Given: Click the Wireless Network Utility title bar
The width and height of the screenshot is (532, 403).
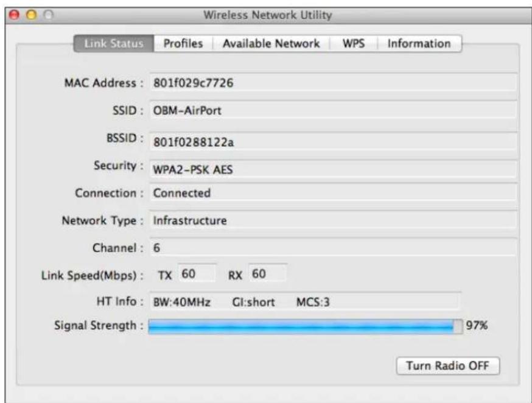Looking at the screenshot, I should click(266, 11).
